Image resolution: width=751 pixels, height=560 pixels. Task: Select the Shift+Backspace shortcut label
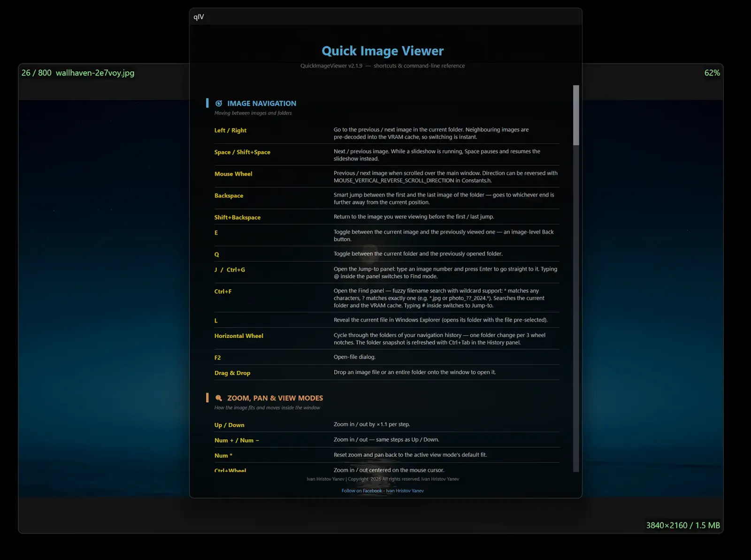(238, 217)
